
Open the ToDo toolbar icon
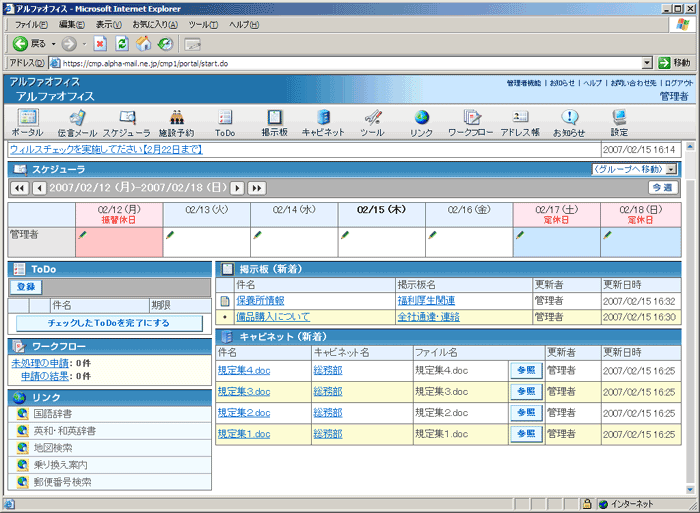225,123
